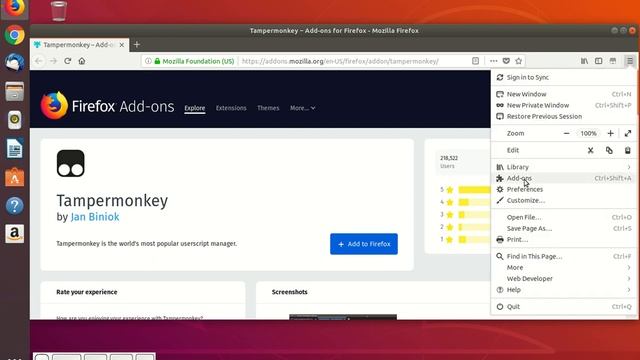Viewport: 640px width, 360px height.
Task: Bookmark this page with the star icon
Action: pos(519,61)
